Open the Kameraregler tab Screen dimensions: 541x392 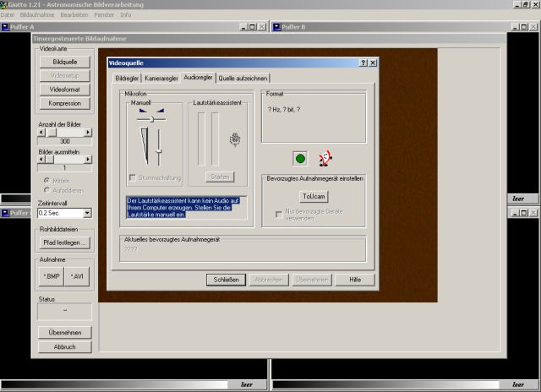(161, 78)
